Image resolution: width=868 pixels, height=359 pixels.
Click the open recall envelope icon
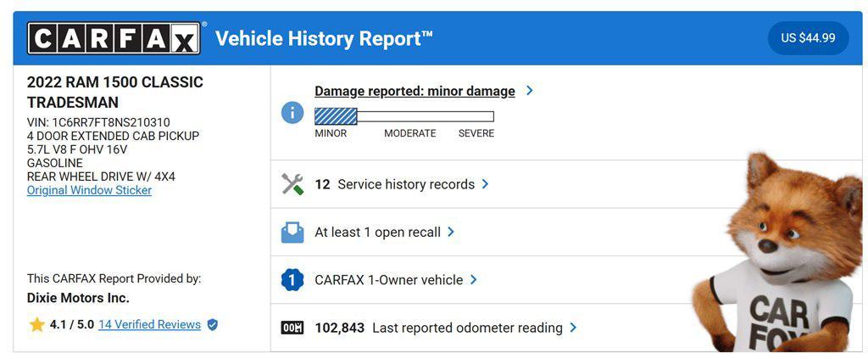(292, 232)
